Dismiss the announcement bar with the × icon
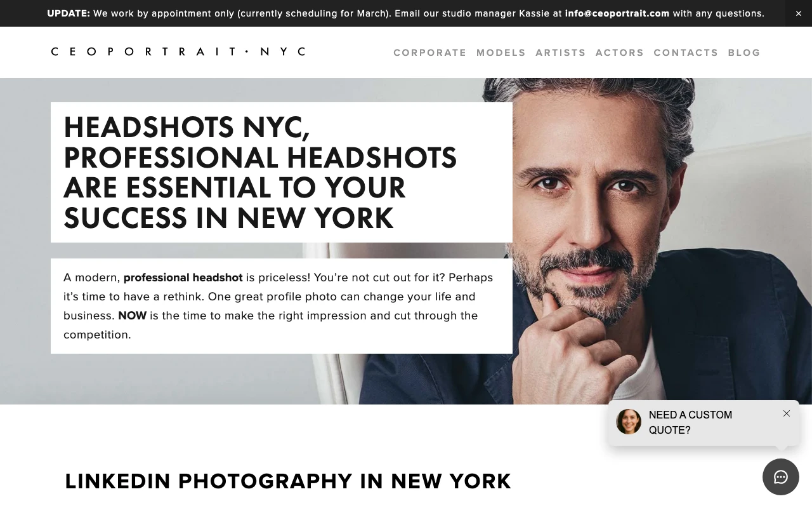Screen dimensions: 812x508 click(797, 13)
